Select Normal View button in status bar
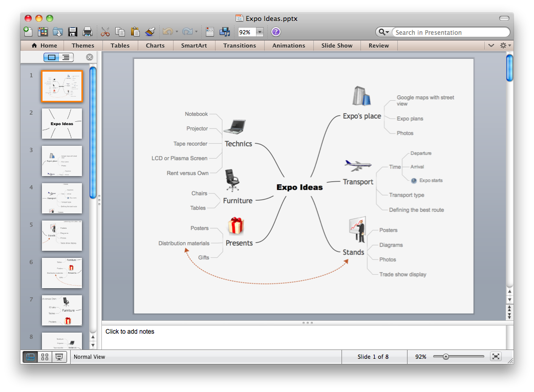This screenshot has width=534, height=392. 30,357
